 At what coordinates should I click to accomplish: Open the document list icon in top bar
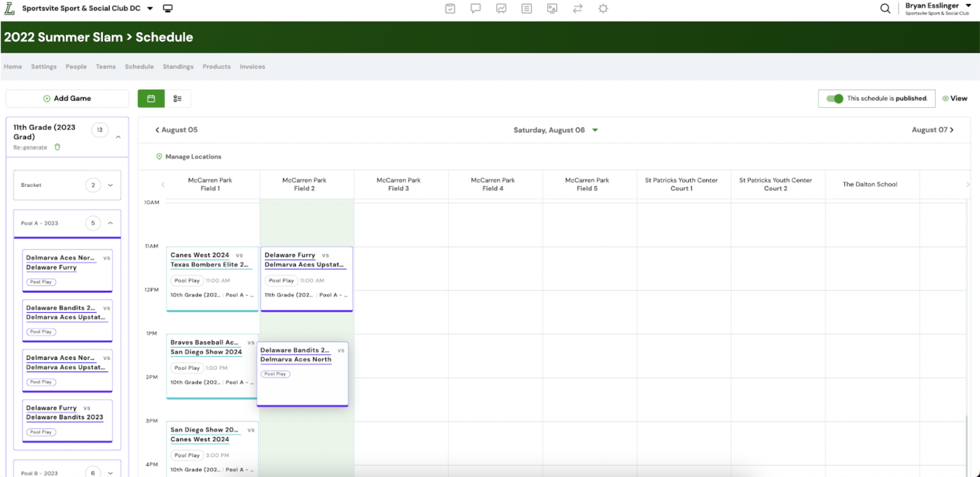point(527,8)
